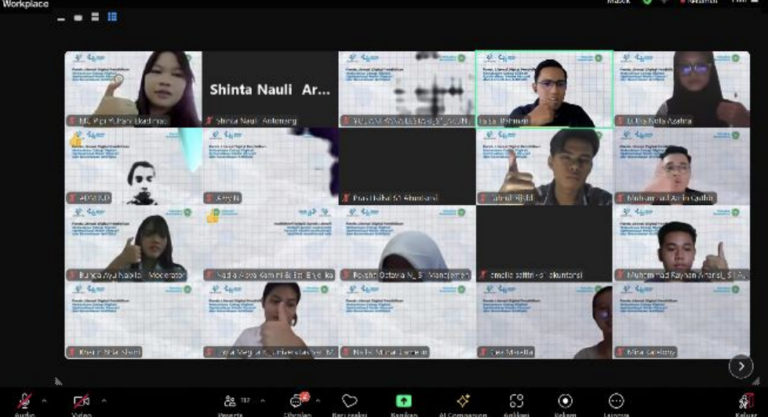This screenshot has height=417, width=768.
Task: Select the black tile labeled S1 Akuntansi in second row
Action: pyautogui.click(x=407, y=167)
